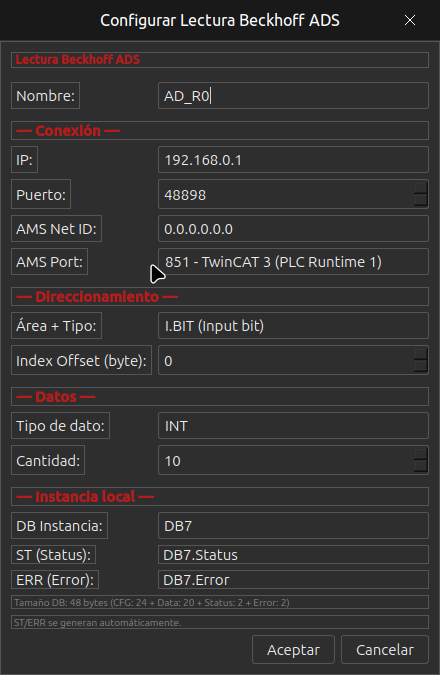440x675 pixels.
Task: Click the Index Offset value field
Action: coord(286,360)
